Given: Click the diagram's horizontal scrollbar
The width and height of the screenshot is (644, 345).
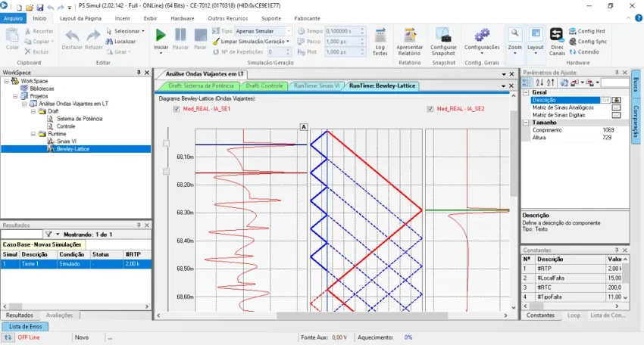Looking at the screenshot, I should pyautogui.click(x=362, y=315).
